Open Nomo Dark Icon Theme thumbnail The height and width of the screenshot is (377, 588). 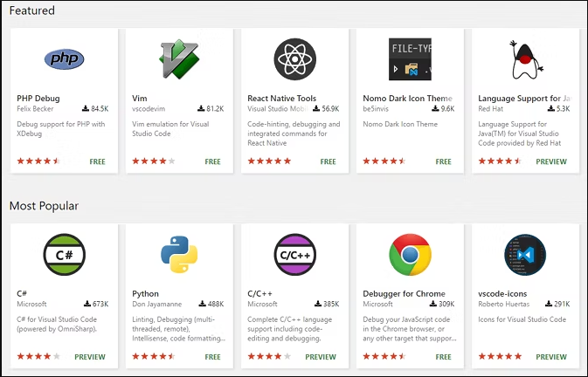(x=410, y=59)
